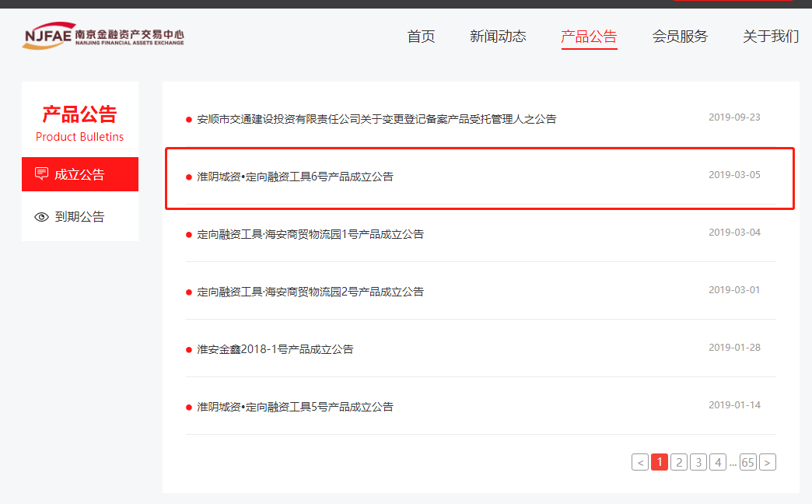Click the date 2019-03-04
812x504 pixels.
pyautogui.click(x=734, y=232)
